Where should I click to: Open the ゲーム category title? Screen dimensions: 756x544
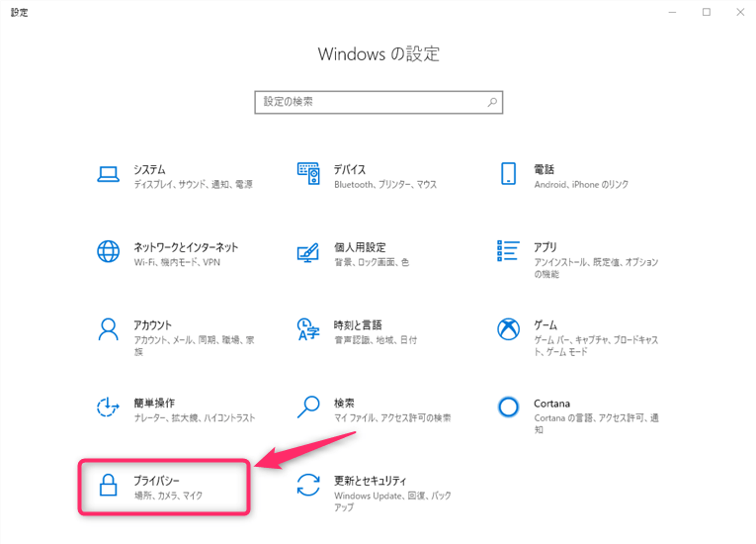[x=546, y=324]
